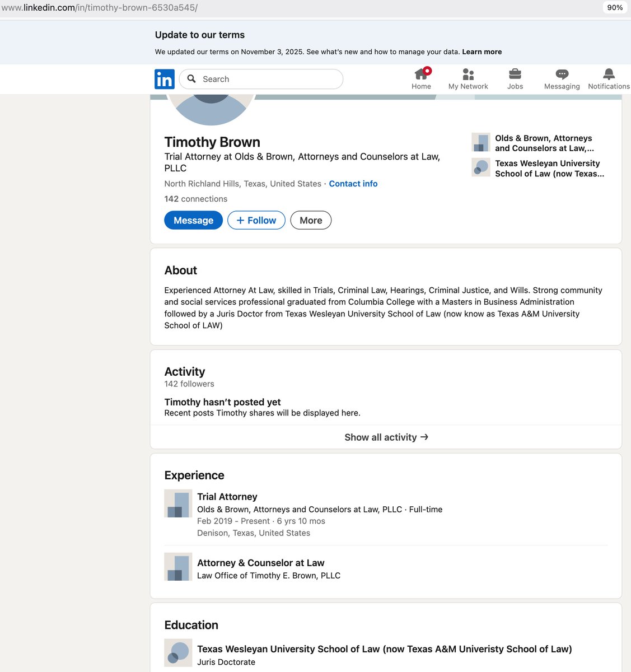The height and width of the screenshot is (672, 631).
Task: Open the Trial Attorney position title
Action: 227,497
